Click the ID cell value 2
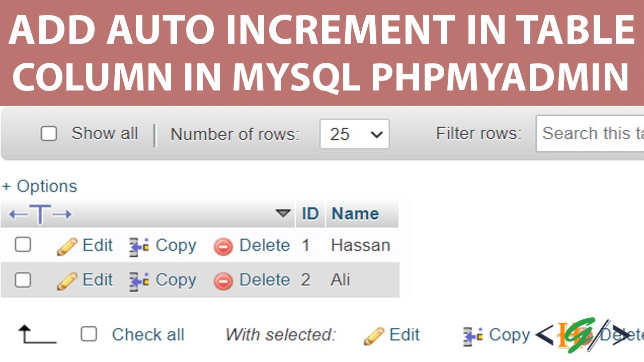Image resolution: width=644 pixels, height=362 pixels. tap(305, 280)
